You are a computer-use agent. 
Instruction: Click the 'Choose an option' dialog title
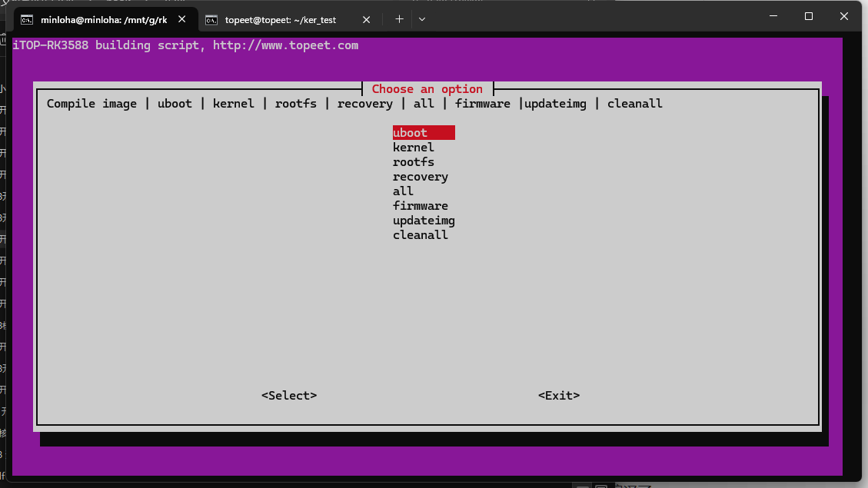(x=427, y=89)
